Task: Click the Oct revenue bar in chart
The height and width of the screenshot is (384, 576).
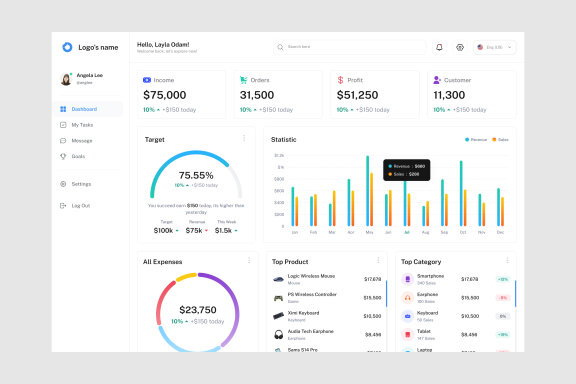Action: click(461, 193)
